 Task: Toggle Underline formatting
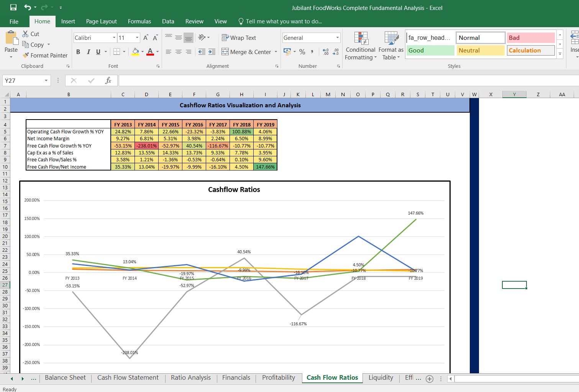pos(98,52)
